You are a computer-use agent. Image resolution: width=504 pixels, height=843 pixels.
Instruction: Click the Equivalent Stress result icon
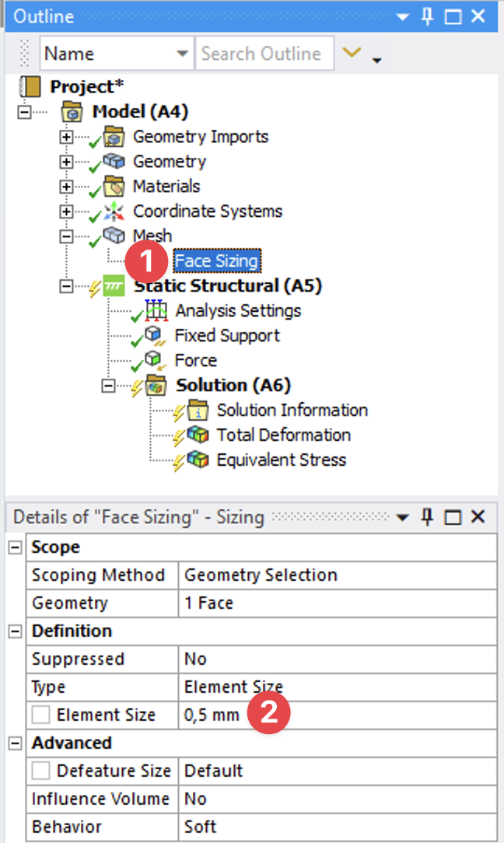click(198, 460)
